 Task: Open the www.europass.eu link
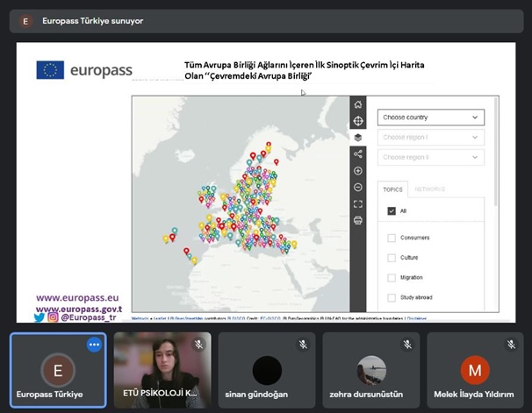77,298
